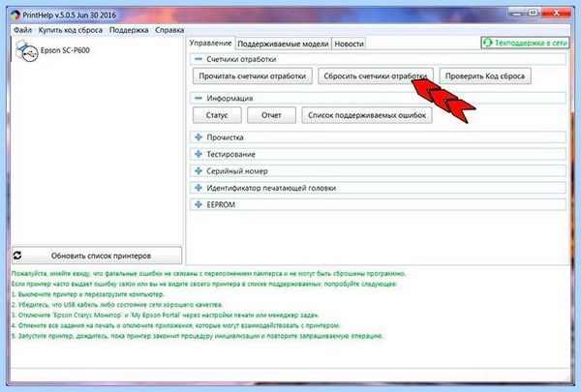
Task: Click log line starting '5. Запустите принтер'
Action: (x=198, y=336)
